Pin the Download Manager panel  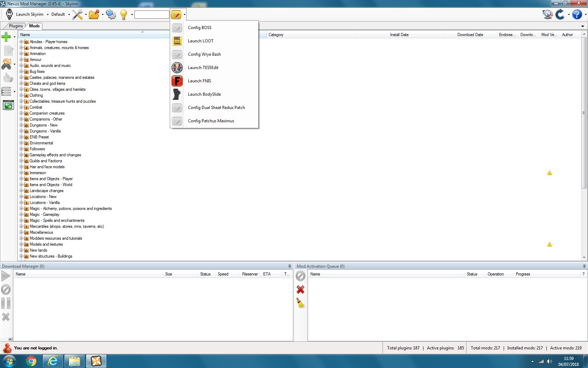pos(289,266)
